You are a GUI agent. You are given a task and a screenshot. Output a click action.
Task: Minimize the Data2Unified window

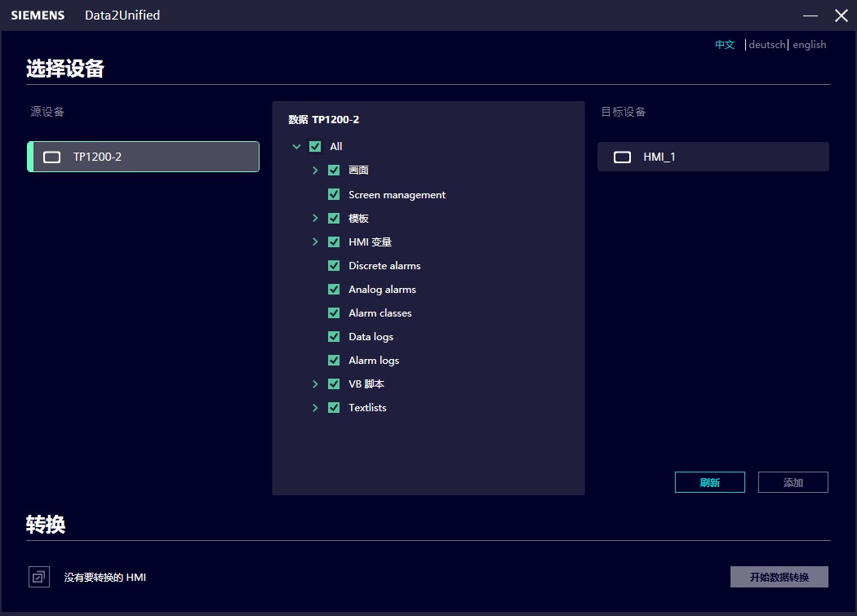point(810,16)
